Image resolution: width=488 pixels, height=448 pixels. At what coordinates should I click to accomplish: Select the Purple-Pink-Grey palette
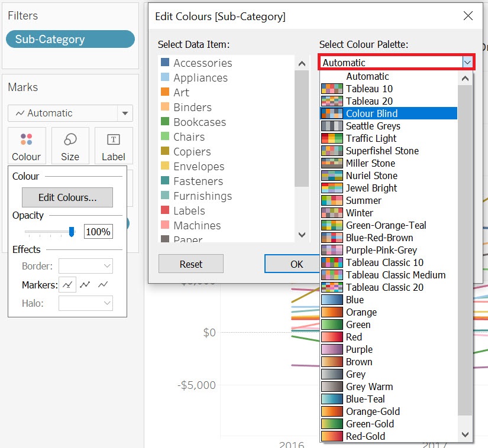click(389, 250)
